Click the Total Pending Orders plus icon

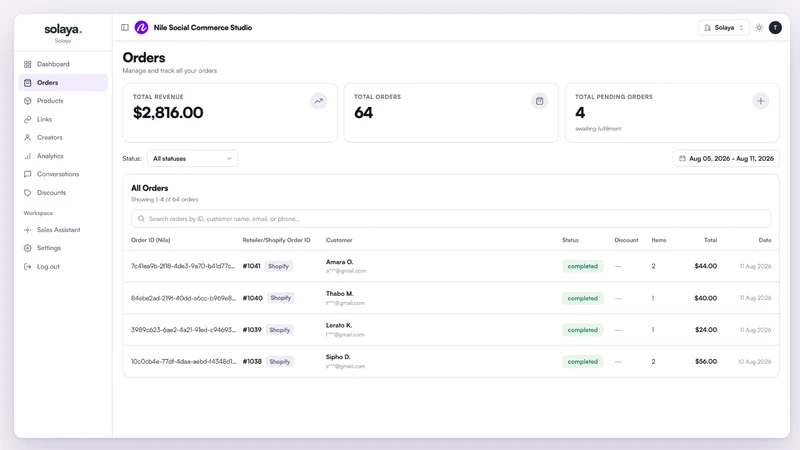tap(761, 101)
